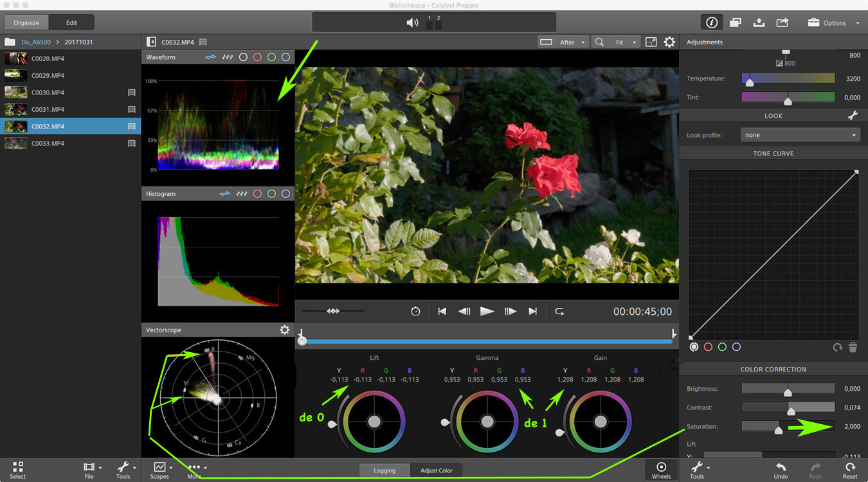The width and height of the screenshot is (868, 482).
Task: Expand the After preview mode dropdown
Action: tap(564, 42)
